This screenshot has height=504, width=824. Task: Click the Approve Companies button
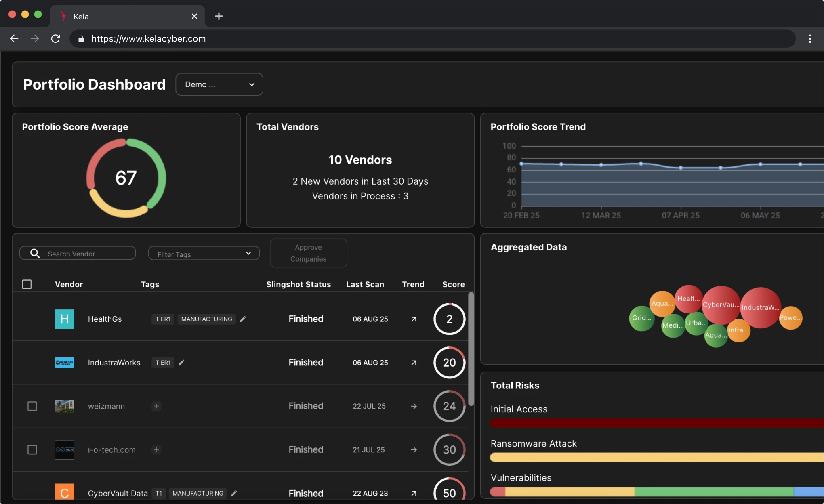click(308, 253)
